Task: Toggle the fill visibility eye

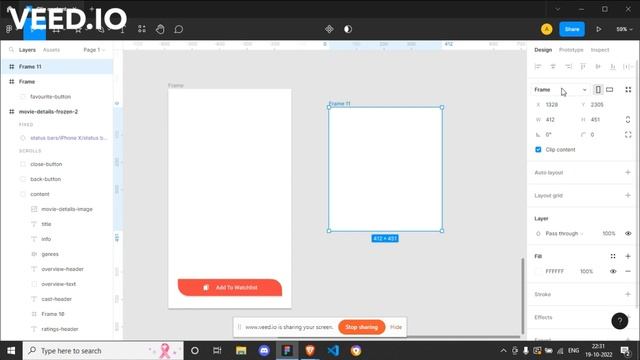Action: pos(613,271)
